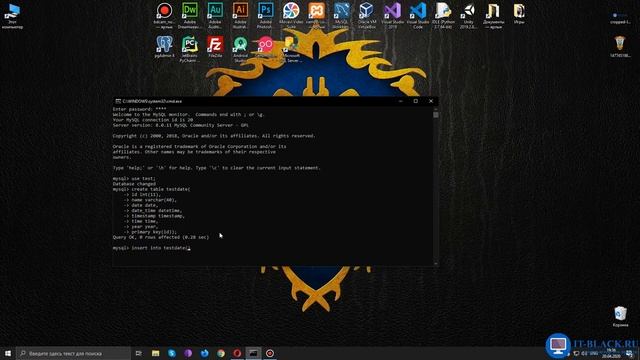Click the 'insert into testdate(' prompt line
This screenshot has height=360, width=640.
pyautogui.click(x=152, y=248)
